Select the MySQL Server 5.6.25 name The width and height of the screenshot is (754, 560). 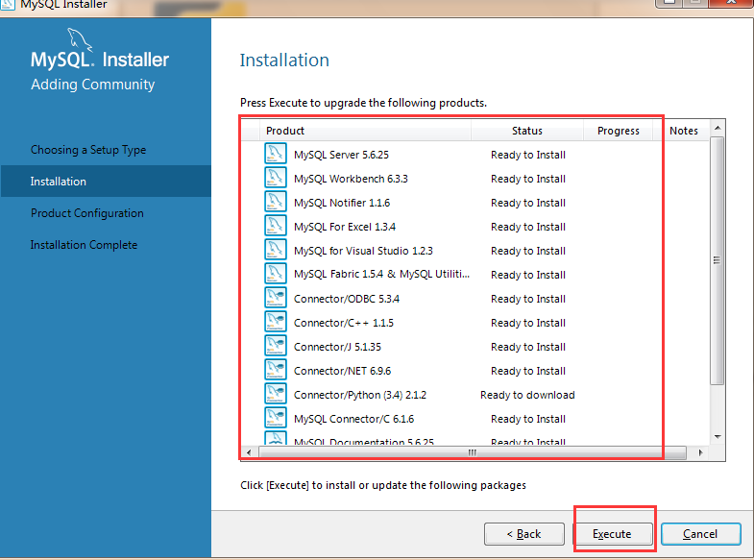(341, 155)
